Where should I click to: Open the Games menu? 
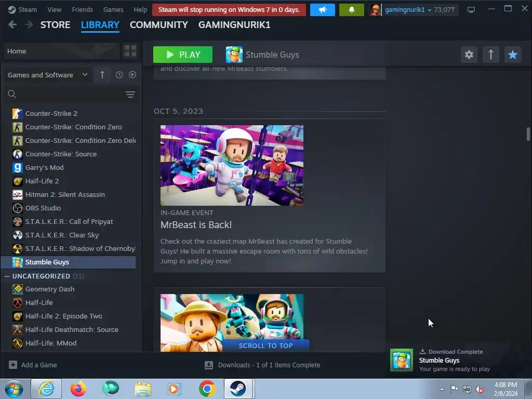(113, 9)
